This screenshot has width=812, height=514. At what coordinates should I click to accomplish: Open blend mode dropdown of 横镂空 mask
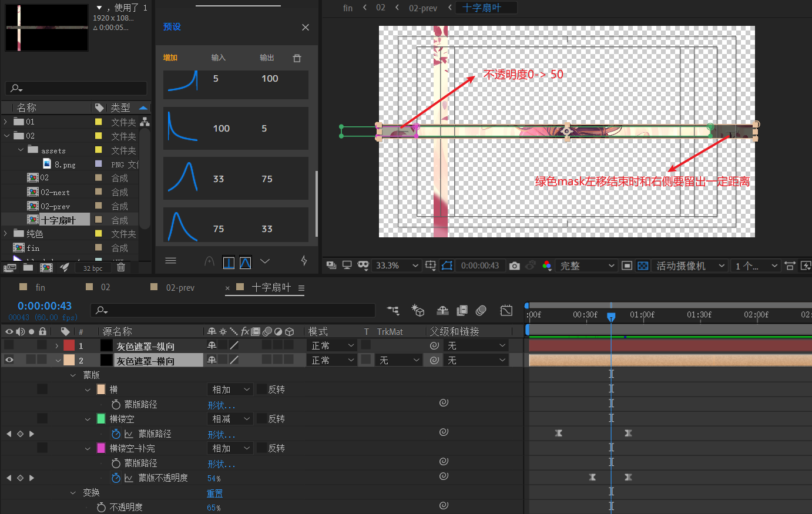[x=231, y=419]
